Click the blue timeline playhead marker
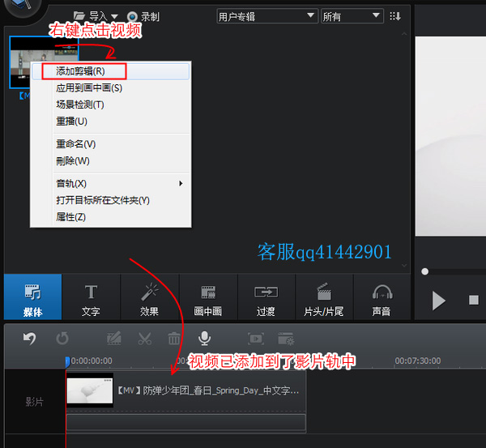 67,361
